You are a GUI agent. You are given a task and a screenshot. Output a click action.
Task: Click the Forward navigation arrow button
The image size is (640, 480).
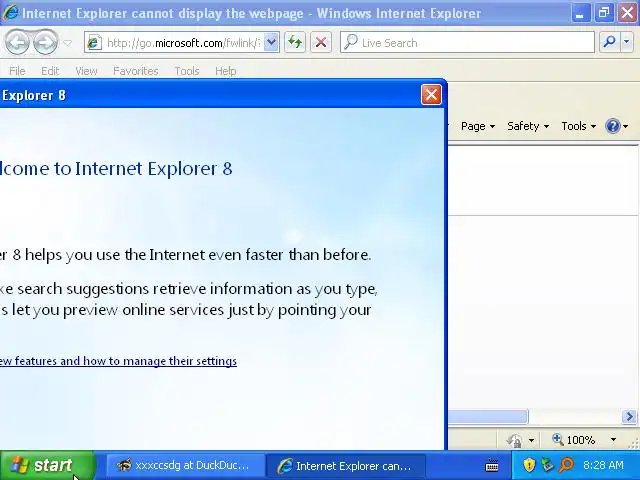tap(45, 42)
